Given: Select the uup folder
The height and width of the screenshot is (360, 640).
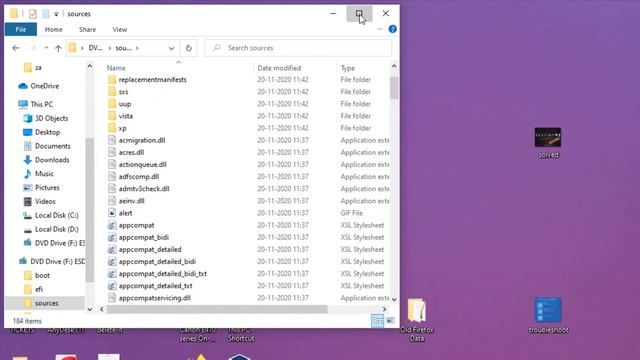Looking at the screenshot, I should pyautogui.click(x=124, y=104).
